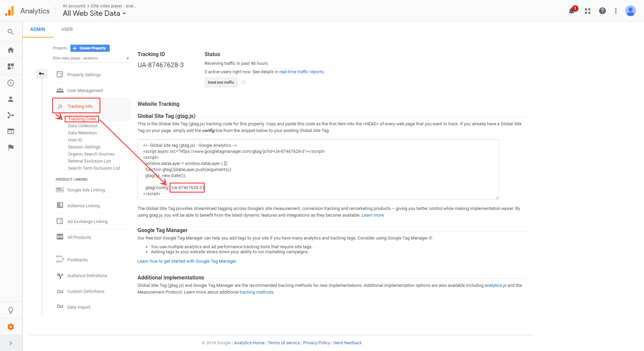Click the Google Ads Linking icon
The width and height of the screenshot is (644, 351).
[x=60, y=190]
